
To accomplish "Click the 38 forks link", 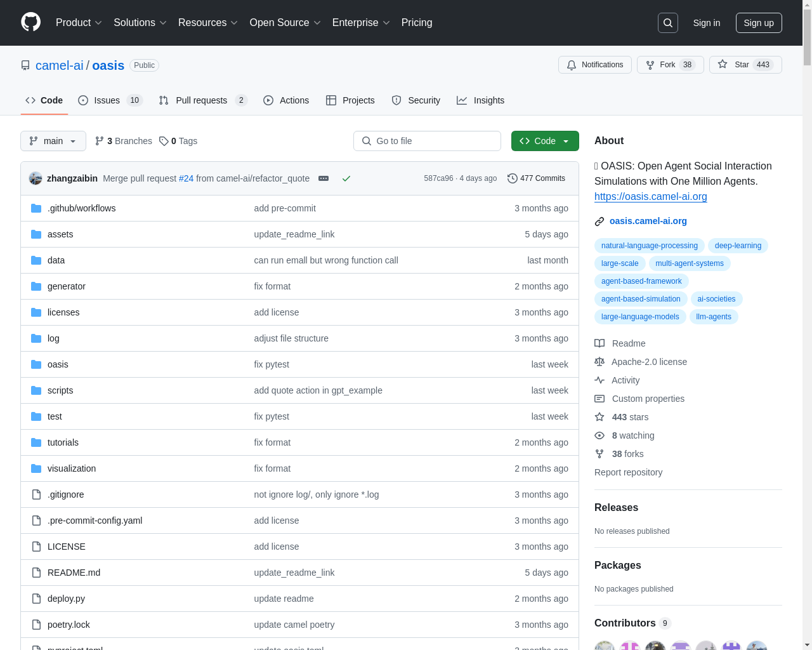I will tap(627, 454).
